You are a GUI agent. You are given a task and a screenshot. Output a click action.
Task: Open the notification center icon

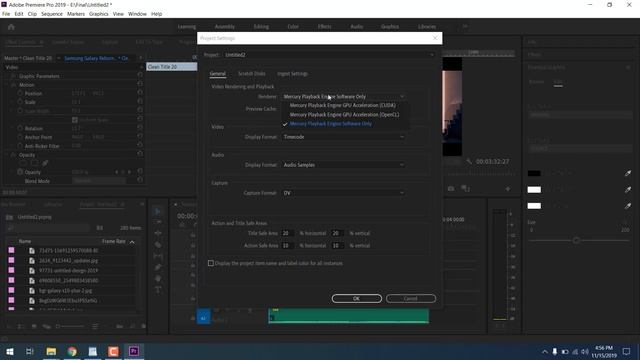click(626, 351)
